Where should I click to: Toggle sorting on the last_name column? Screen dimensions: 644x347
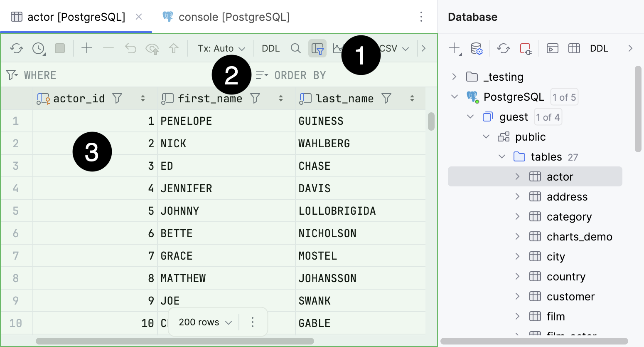[412, 98]
